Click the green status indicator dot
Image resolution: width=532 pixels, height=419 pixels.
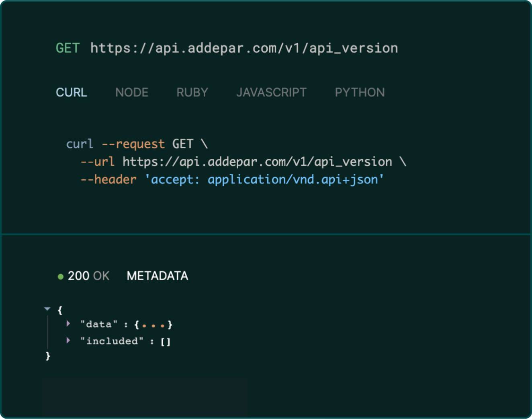click(x=61, y=277)
